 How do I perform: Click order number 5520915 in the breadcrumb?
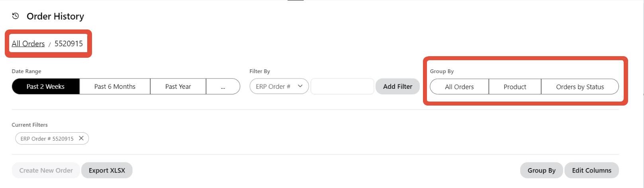coord(69,43)
